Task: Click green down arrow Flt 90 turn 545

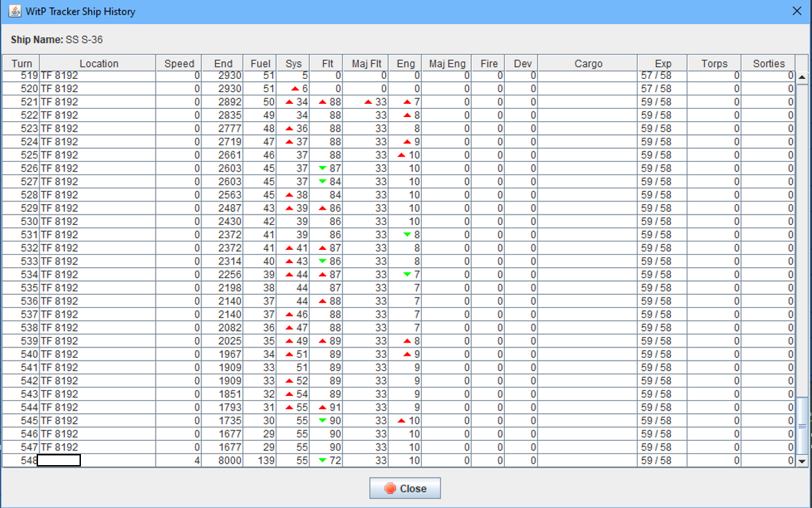Action: 322,420
